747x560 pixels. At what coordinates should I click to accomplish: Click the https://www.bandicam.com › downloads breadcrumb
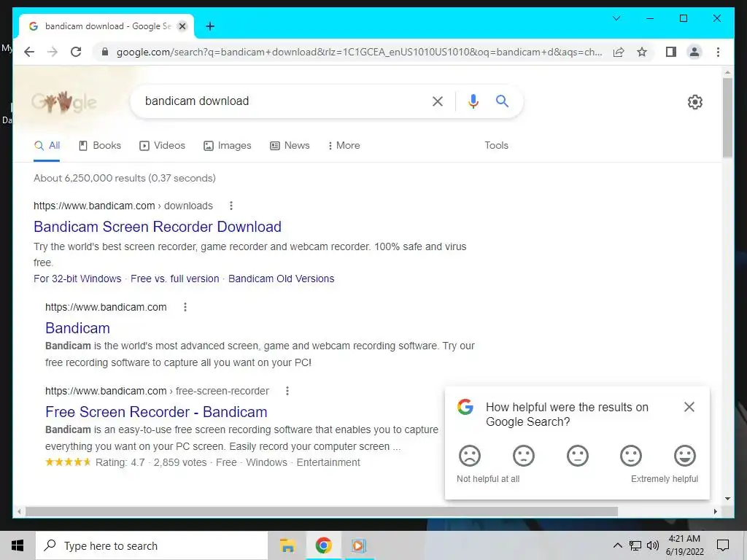pos(123,206)
